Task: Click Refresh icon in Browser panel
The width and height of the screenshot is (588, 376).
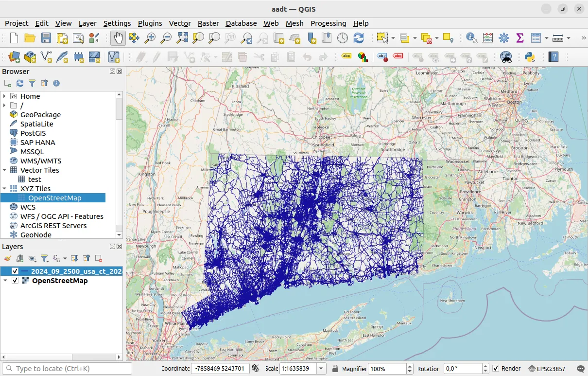Action: 20,83
